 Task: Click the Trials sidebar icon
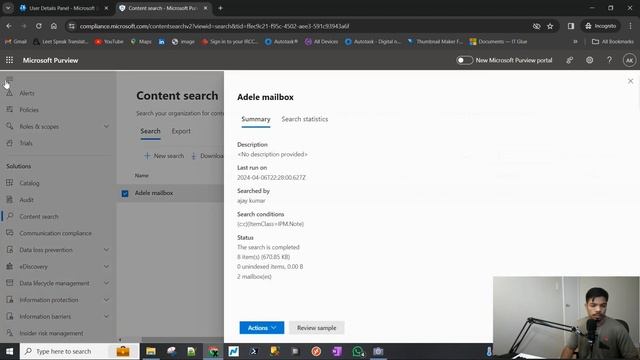(x=9, y=143)
